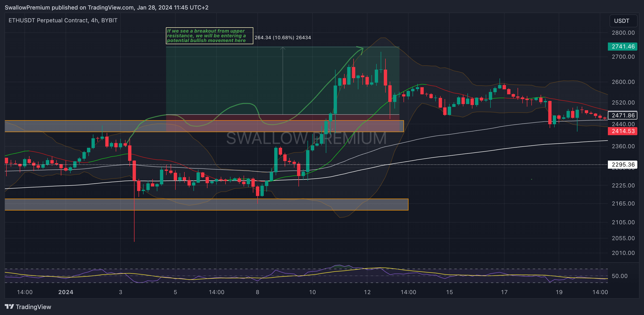
Task: Click the red 2414.53 price label
Action: point(623,131)
